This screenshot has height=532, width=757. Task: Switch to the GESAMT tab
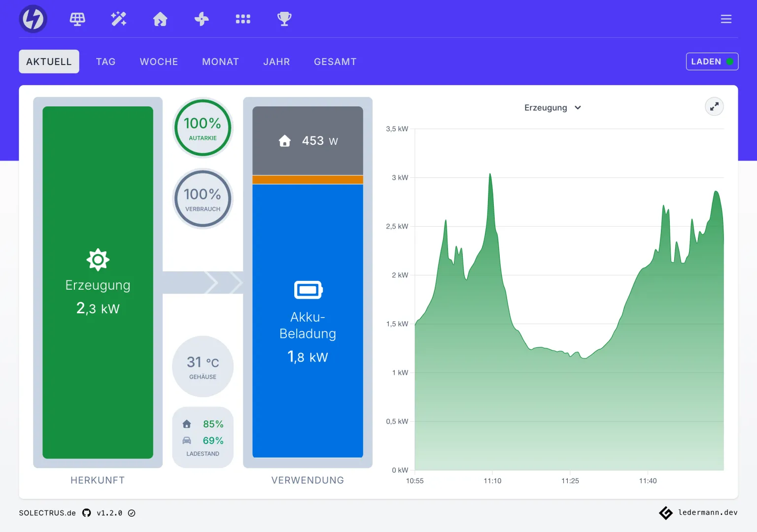335,62
